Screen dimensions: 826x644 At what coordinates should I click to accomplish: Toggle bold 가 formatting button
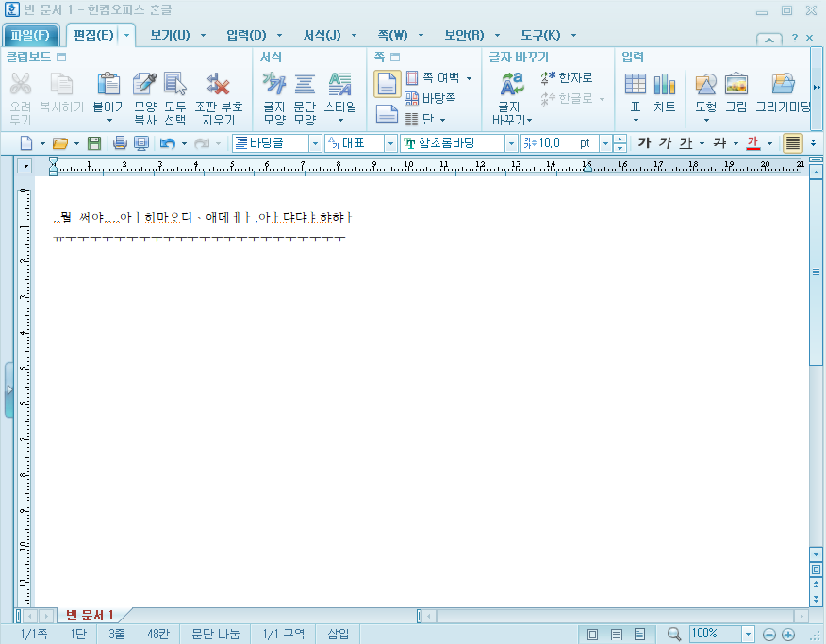(644, 142)
